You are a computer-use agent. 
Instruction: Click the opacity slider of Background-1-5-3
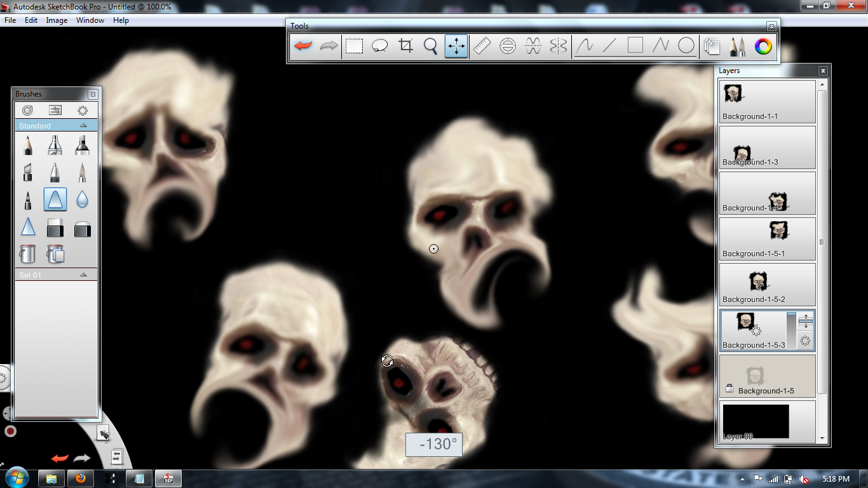pyautogui.click(x=791, y=330)
